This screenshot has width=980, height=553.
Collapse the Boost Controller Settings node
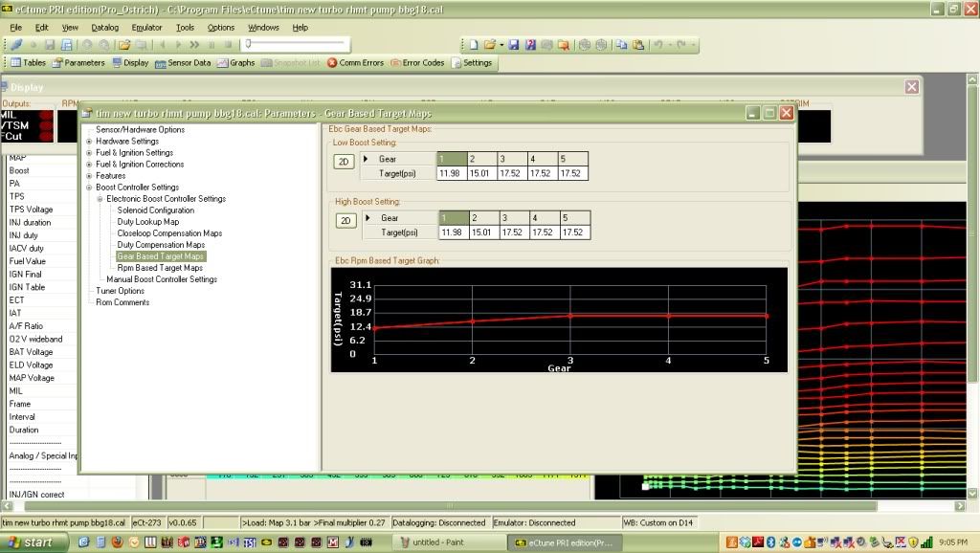(89, 188)
